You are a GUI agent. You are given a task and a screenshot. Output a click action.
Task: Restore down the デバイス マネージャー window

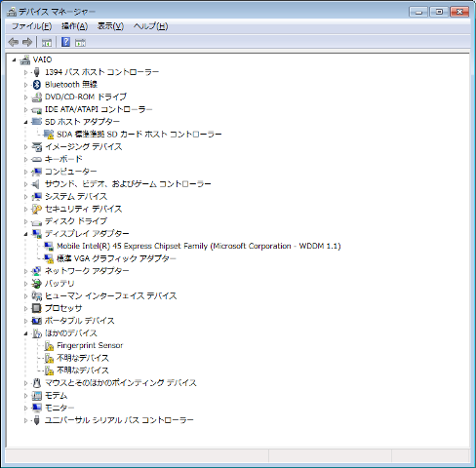pyautogui.click(x=439, y=12)
